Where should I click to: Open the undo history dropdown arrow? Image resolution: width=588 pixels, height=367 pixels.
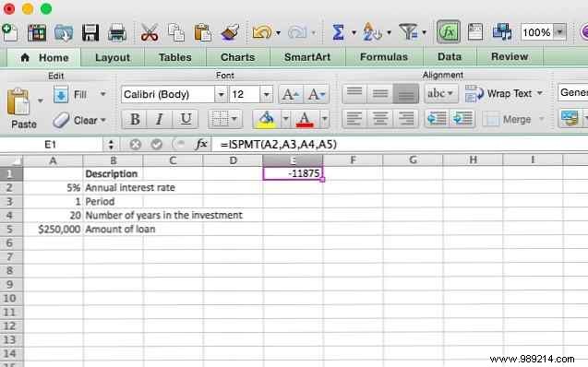pos(278,33)
